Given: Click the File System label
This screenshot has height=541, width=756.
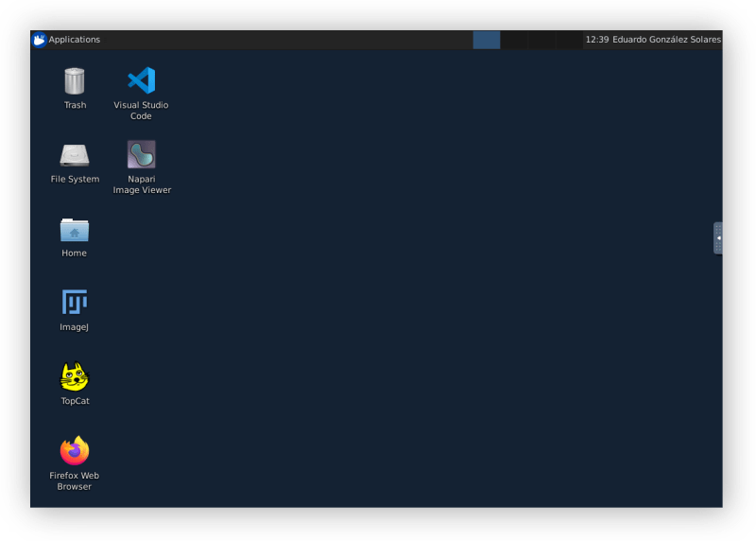Looking at the screenshot, I should pos(75,179).
